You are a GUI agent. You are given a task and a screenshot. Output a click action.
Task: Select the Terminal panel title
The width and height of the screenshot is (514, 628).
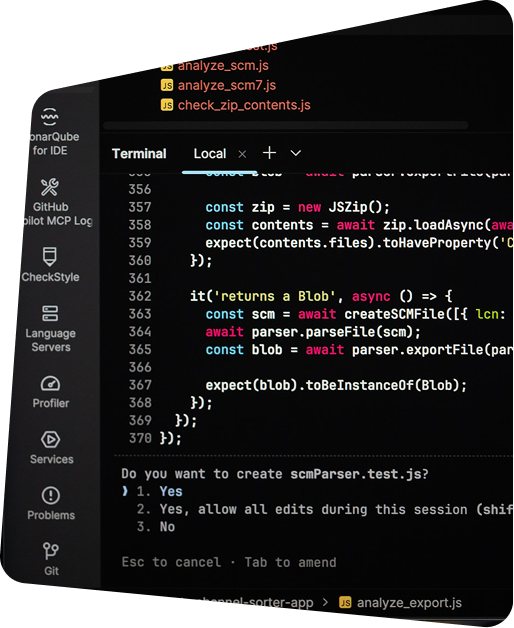[139, 154]
